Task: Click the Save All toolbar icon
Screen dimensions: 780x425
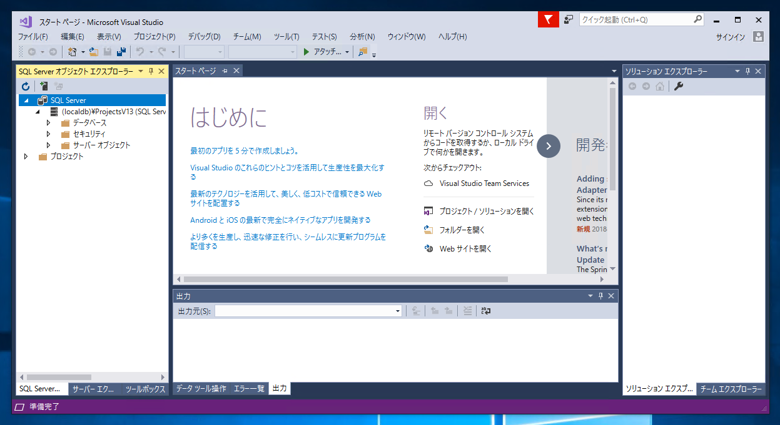Action: click(121, 52)
